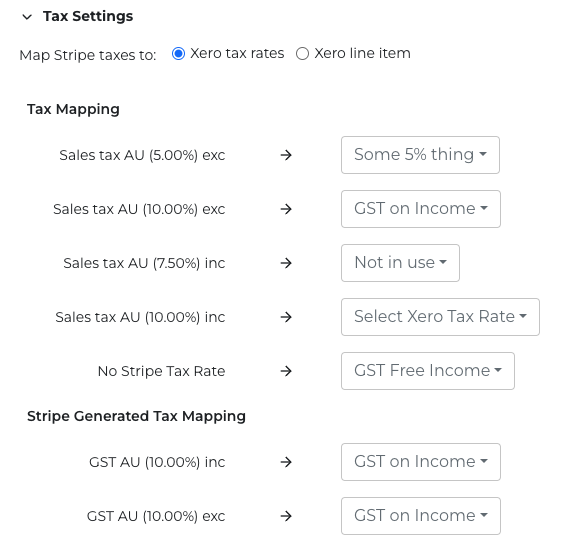570x558 pixels.
Task: Open dropdown for Sales tax AU (10.00%) exc
Action: (x=421, y=209)
